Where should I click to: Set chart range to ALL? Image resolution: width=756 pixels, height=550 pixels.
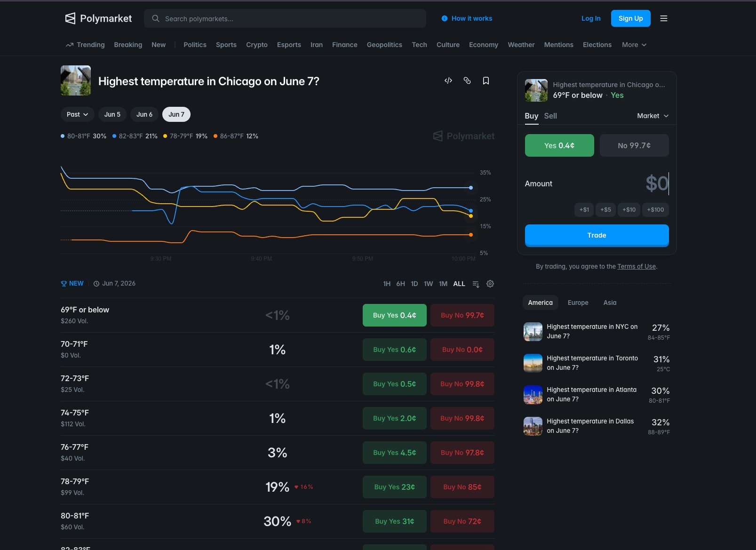click(459, 284)
